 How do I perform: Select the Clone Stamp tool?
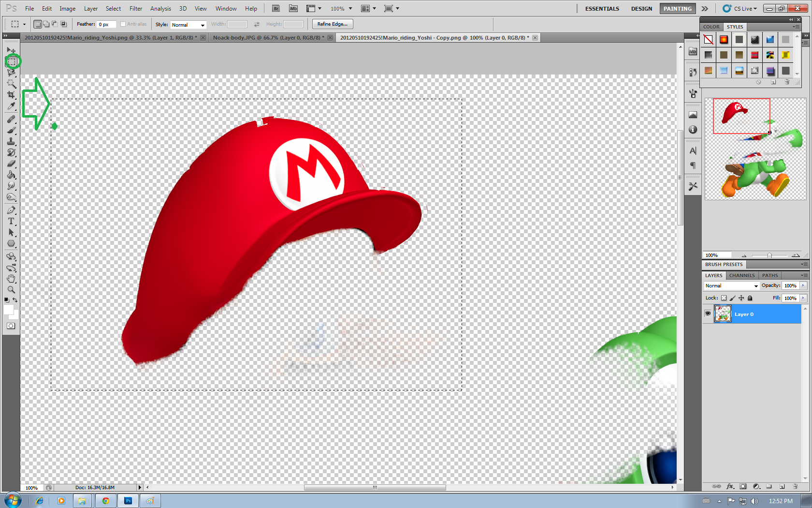[11, 141]
